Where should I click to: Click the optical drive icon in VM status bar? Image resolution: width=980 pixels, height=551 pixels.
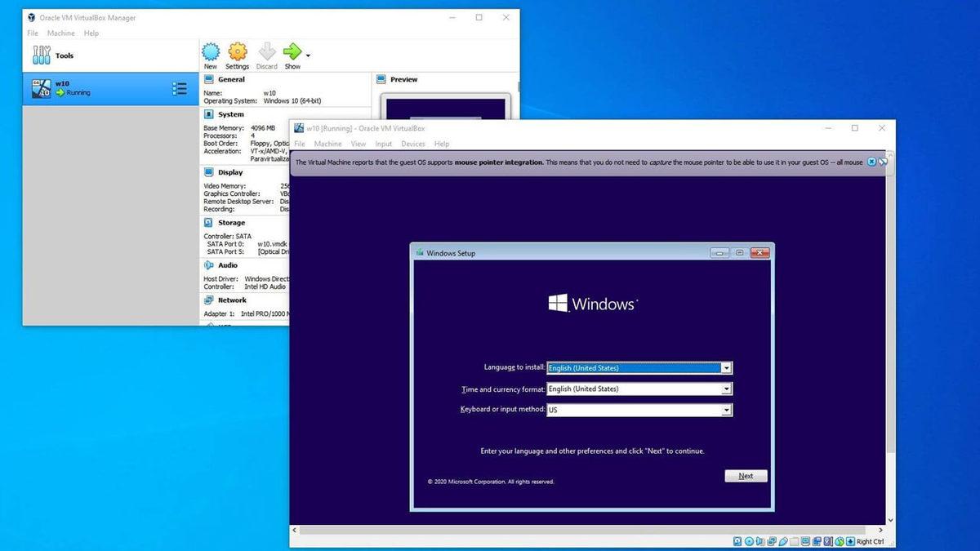[748, 541]
